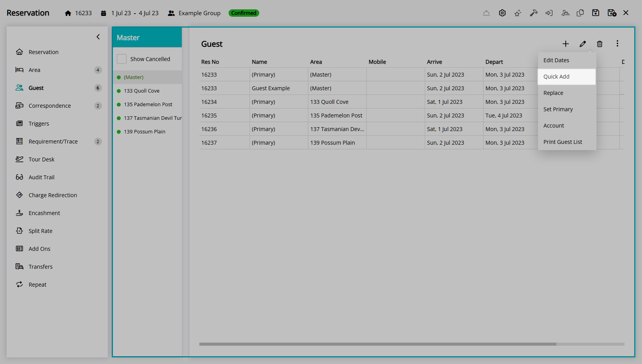Click the service bell icon in header
This screenshot has width=642, height=364.
coord(486,13)
